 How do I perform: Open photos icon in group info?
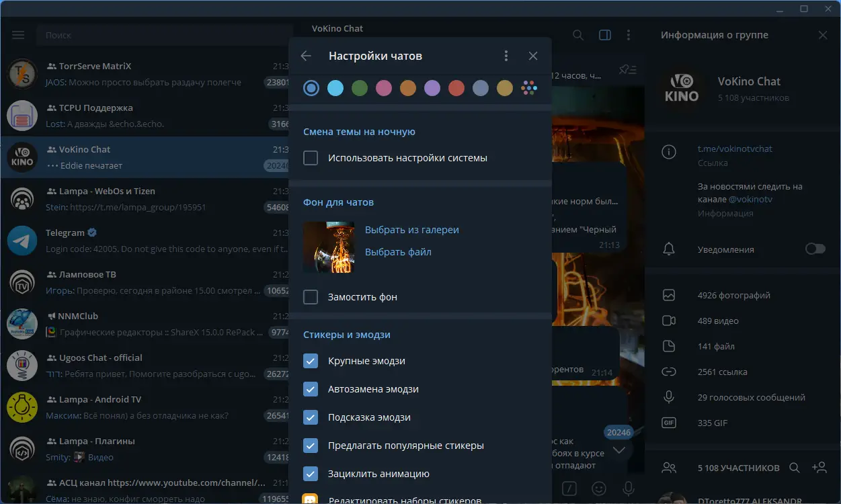(669, 295)
